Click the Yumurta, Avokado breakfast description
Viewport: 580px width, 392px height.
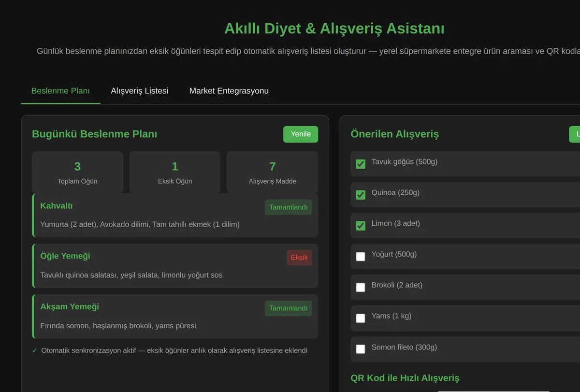[x=140, y=224]
